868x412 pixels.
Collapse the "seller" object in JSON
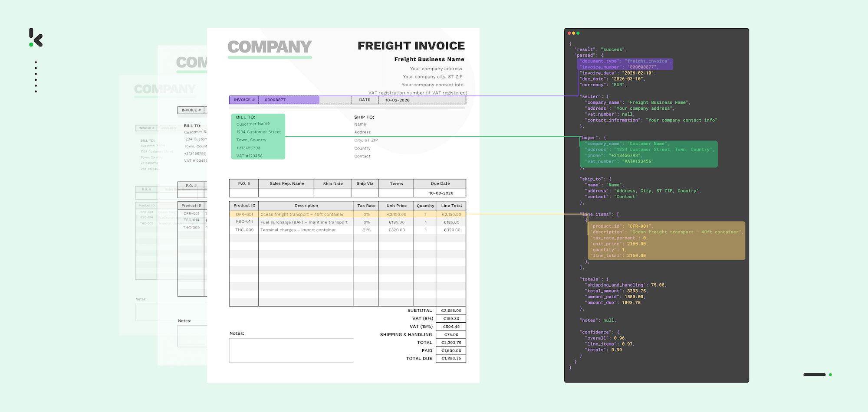[591, 96]
